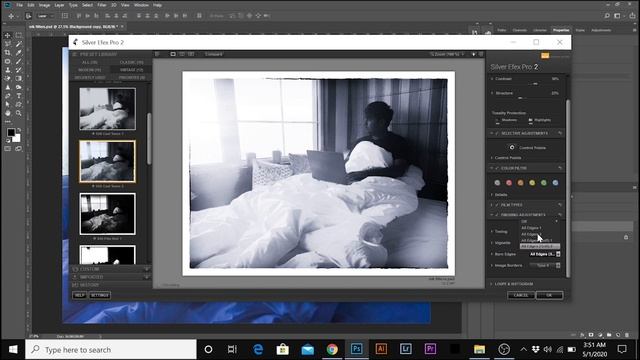Switch to side-by-side preview mode
640x360 pixels.
191,54
